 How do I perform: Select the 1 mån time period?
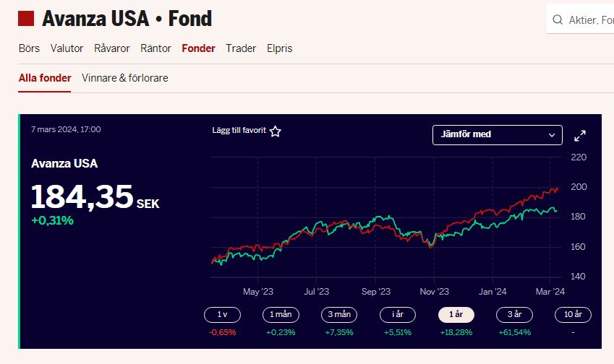pos(281,315)
